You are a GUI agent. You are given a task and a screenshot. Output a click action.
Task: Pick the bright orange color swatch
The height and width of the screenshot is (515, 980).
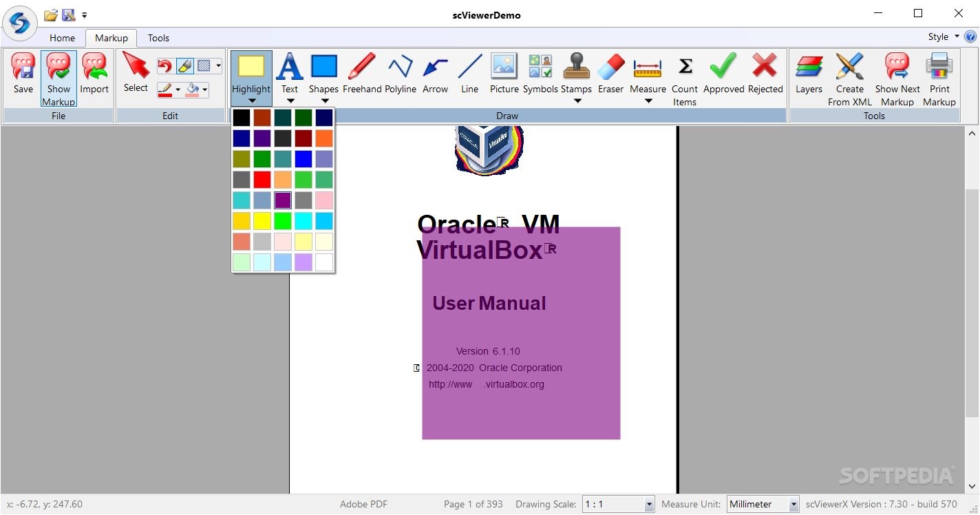click(324, 138)
